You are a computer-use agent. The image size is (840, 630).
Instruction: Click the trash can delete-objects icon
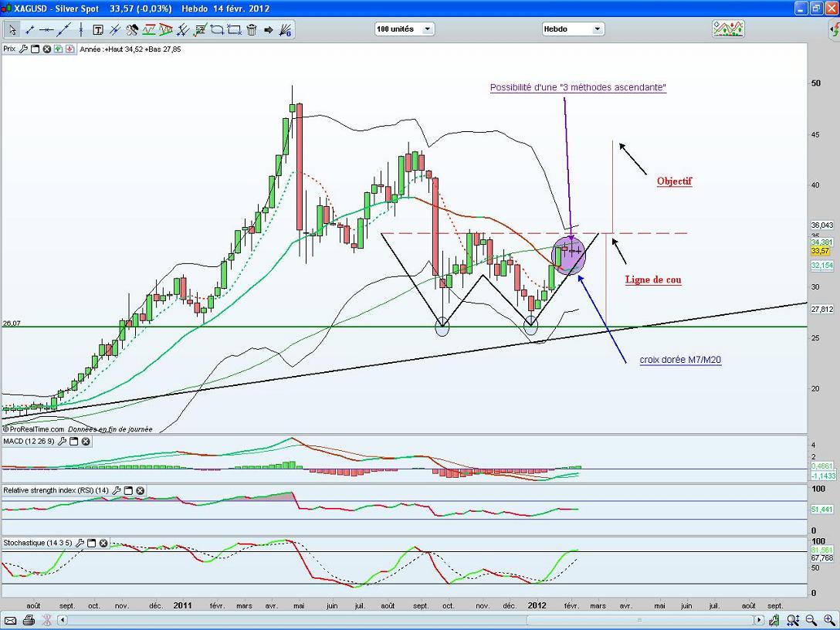251,30
